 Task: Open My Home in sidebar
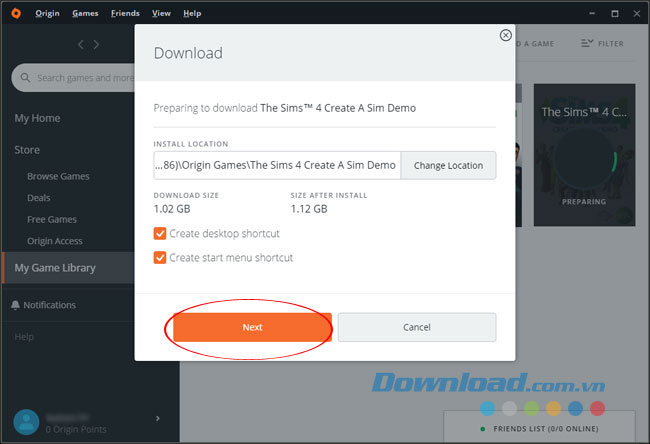37,118
